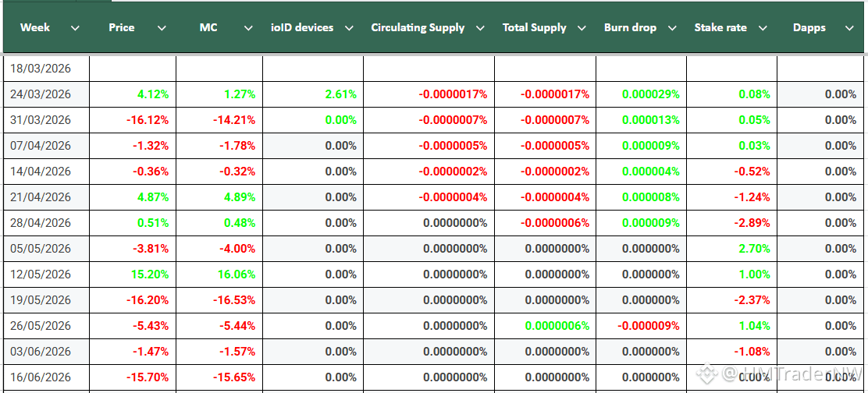This screenshot has height=393, width=868.
Task: Open the Circulating Supply column dropdown
Action: [x=480, y=28]
